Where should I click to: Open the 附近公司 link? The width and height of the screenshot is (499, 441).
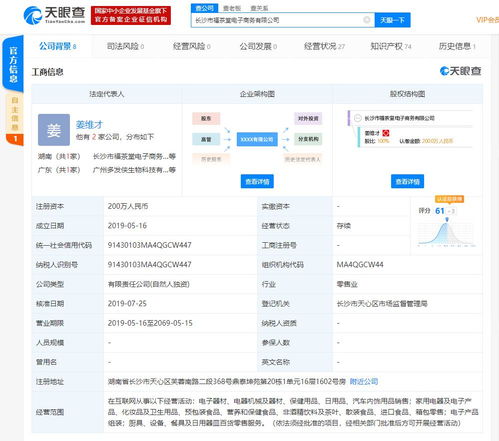(364, 381)
